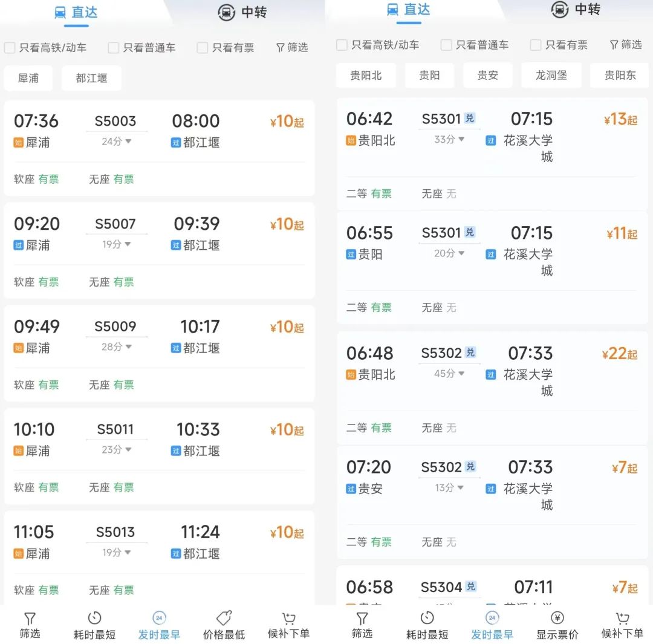The image size is (653, 644).
Task: Tap the 显示票价 yen icon
Action: (x=557, y=618)
